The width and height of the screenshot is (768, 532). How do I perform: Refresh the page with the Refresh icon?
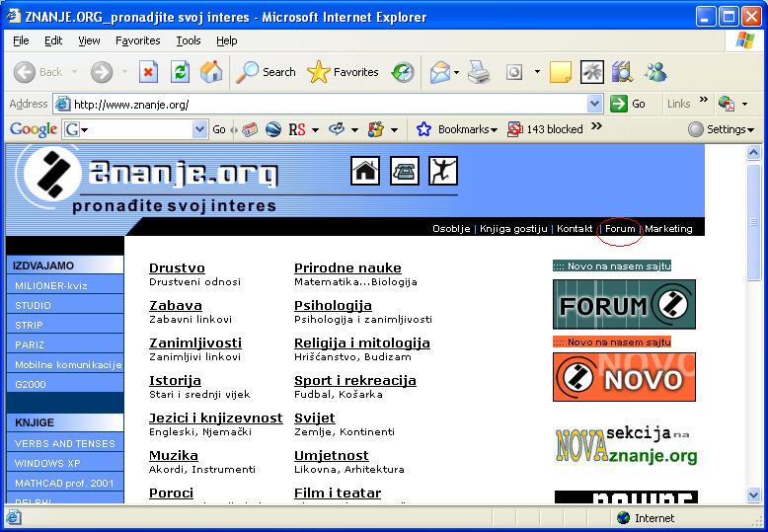[x=180, y=72]
